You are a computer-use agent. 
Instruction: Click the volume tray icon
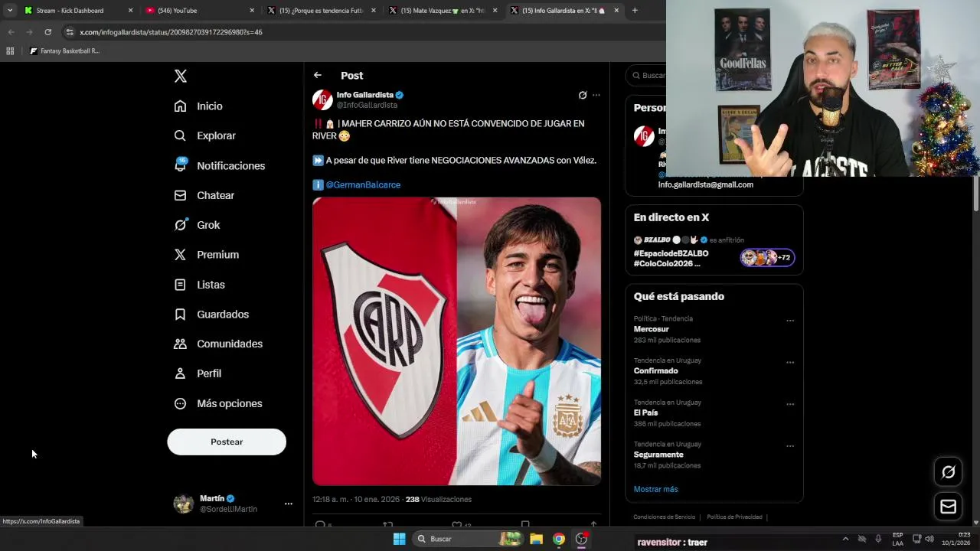tap(929, 539)
